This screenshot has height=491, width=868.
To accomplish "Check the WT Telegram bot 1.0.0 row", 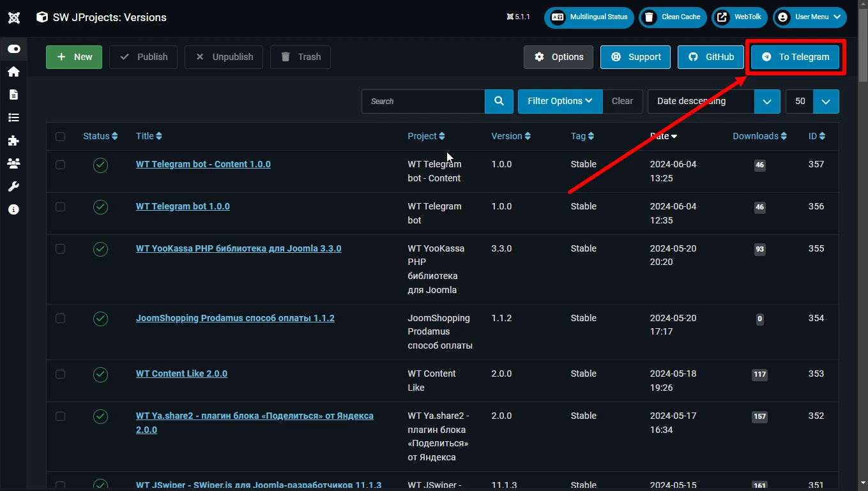I will coord(60,206).
